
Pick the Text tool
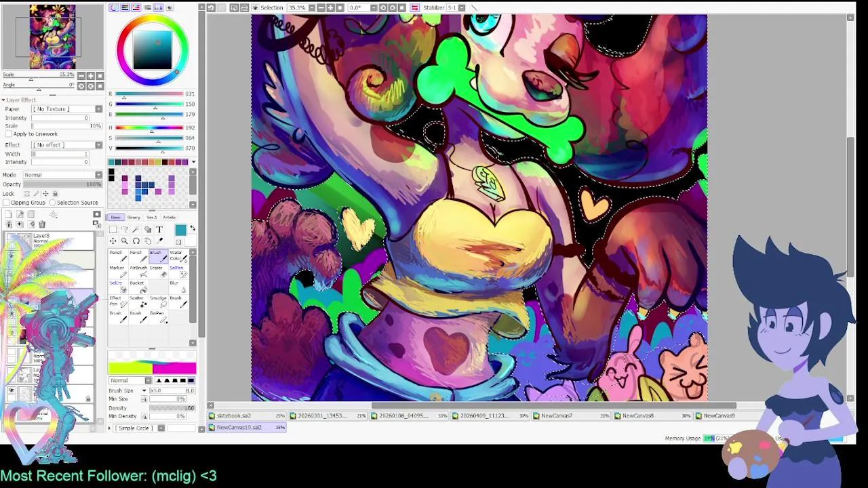click(x=159, y=229)
